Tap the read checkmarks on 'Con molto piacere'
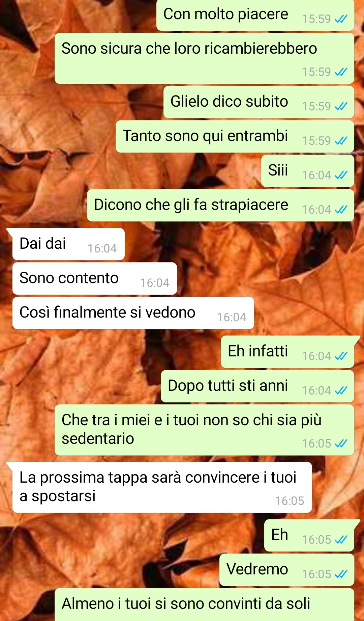The height and width of the screenshot is (621, 364). click(341, 19)
